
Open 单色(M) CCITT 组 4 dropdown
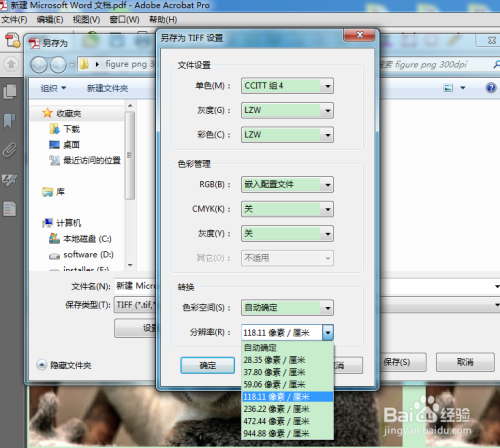tap(287, 86)
